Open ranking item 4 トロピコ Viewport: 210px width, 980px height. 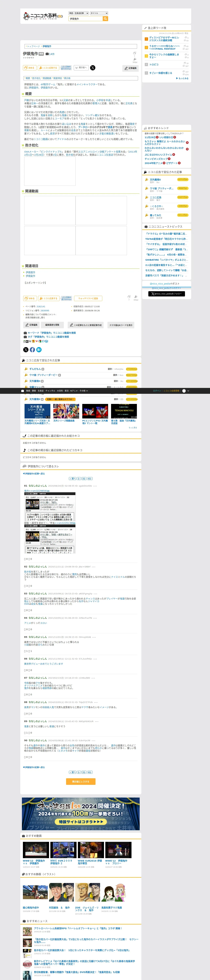(154, 64)
